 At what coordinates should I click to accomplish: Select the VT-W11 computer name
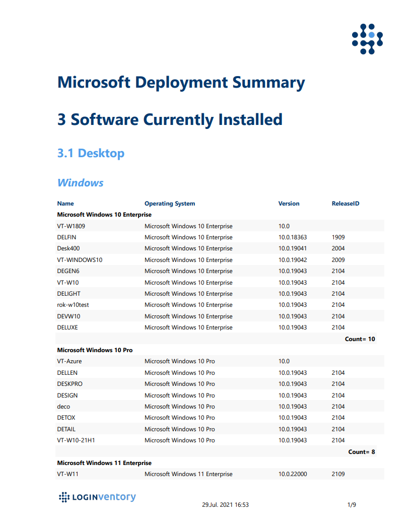[67, 475]
